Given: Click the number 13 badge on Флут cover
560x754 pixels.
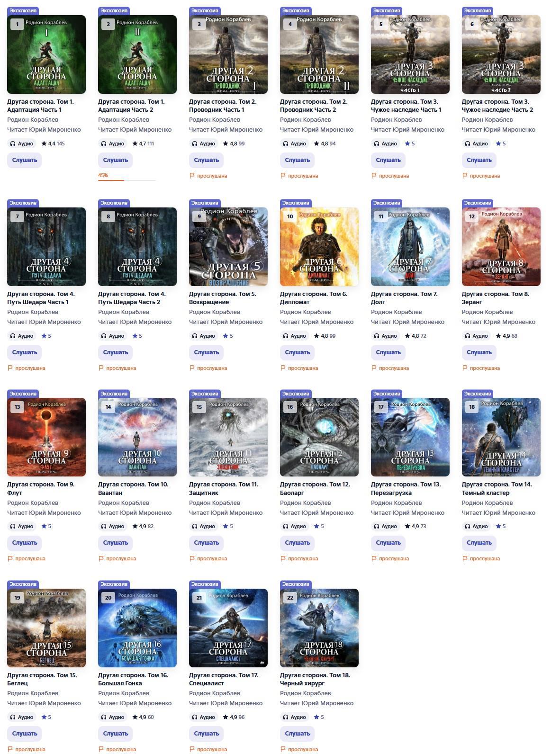Looking at the screenshot, I should (x=18, y=407).
